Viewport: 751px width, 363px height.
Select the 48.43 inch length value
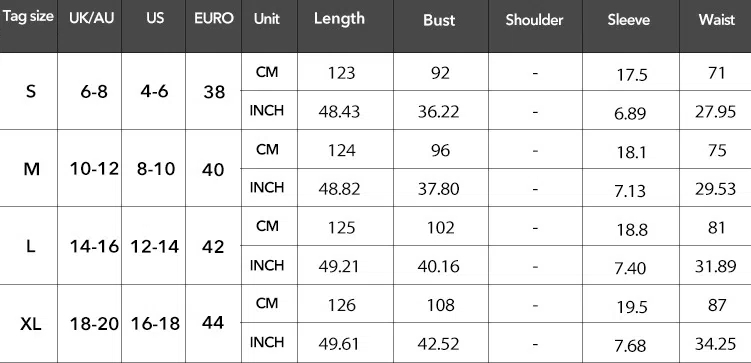point(339,112)
